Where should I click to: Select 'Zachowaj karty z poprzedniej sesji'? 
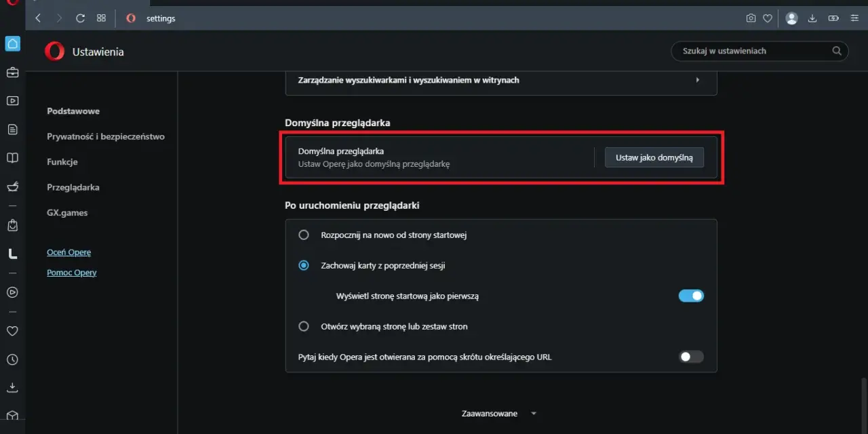coord(304,265)
